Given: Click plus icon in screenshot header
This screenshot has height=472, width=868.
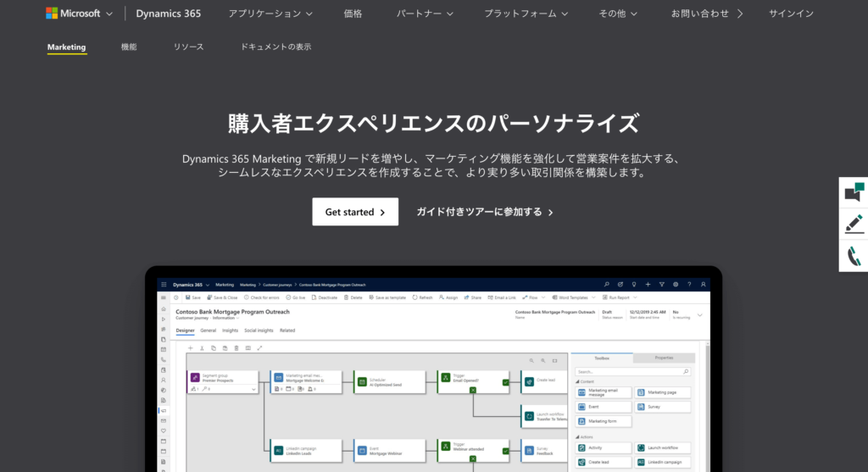Looking at the screenshot, I should (648, 285).
